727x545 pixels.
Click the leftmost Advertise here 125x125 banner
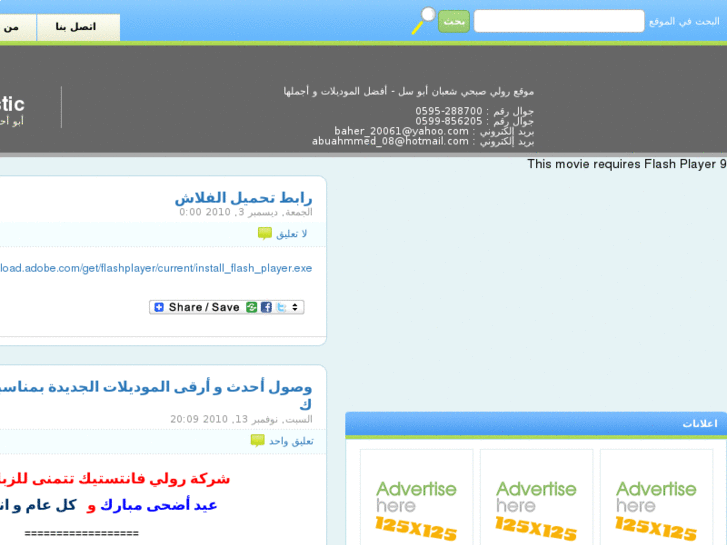[416, 497]
